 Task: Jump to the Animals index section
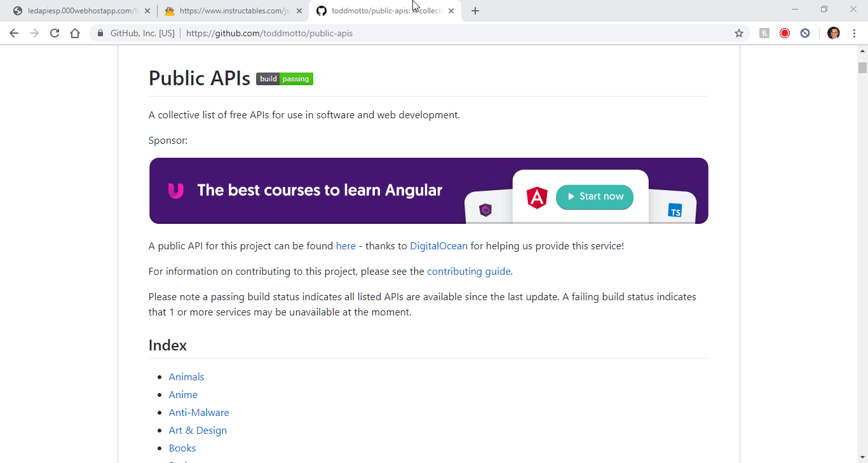[186, 377]
